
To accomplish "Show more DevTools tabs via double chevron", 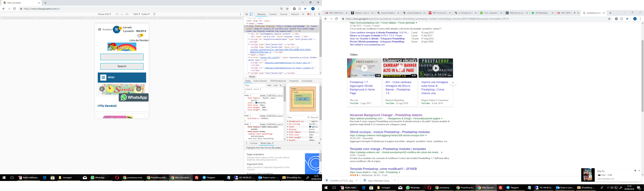I will [303, 14].
